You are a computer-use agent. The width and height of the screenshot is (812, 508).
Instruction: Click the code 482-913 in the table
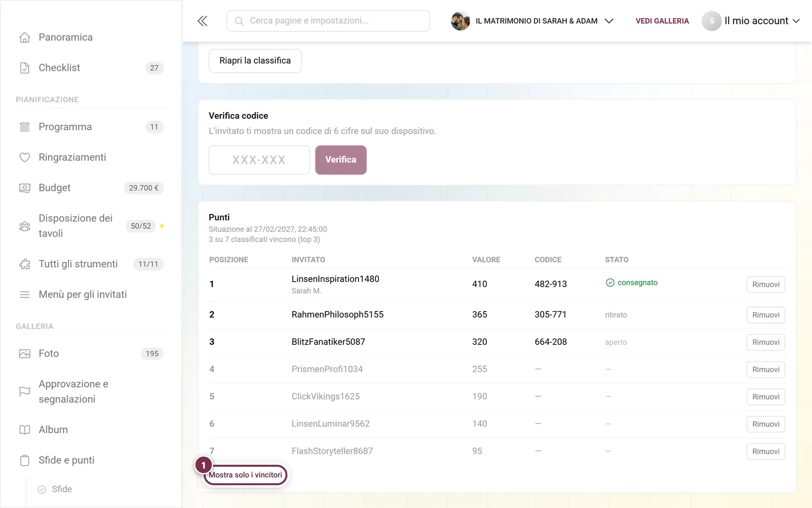point(551,284)
